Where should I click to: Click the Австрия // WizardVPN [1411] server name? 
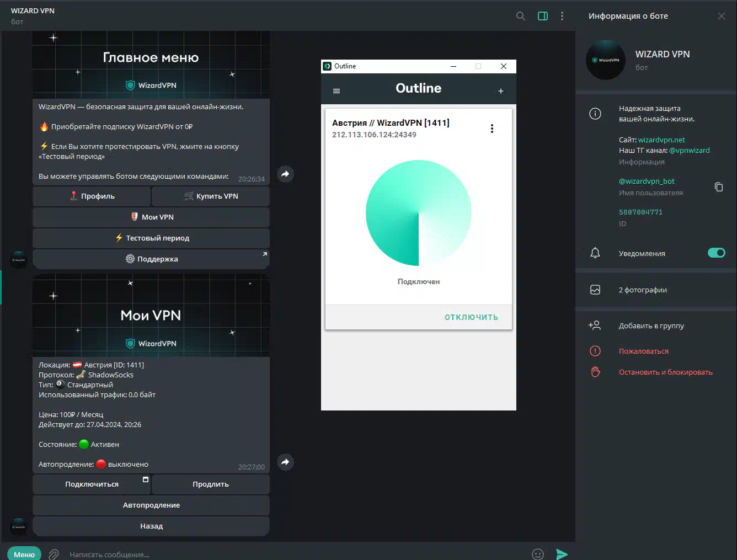point(391,122)
